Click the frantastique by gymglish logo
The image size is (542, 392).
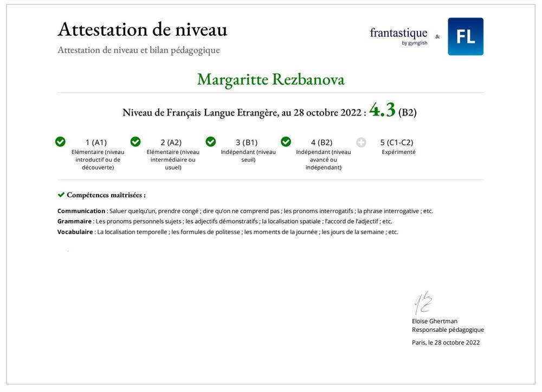pos(398,36)
